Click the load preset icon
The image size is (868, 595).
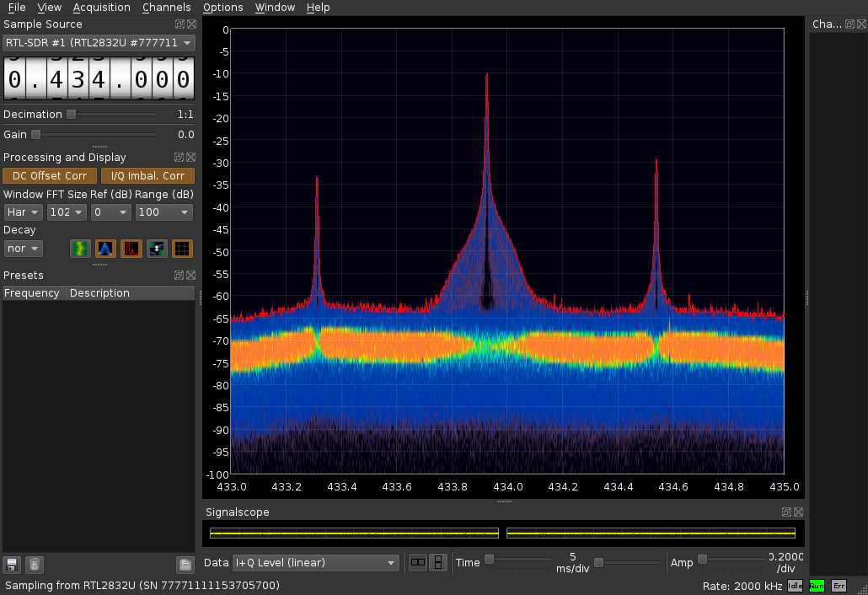point(185,565)
